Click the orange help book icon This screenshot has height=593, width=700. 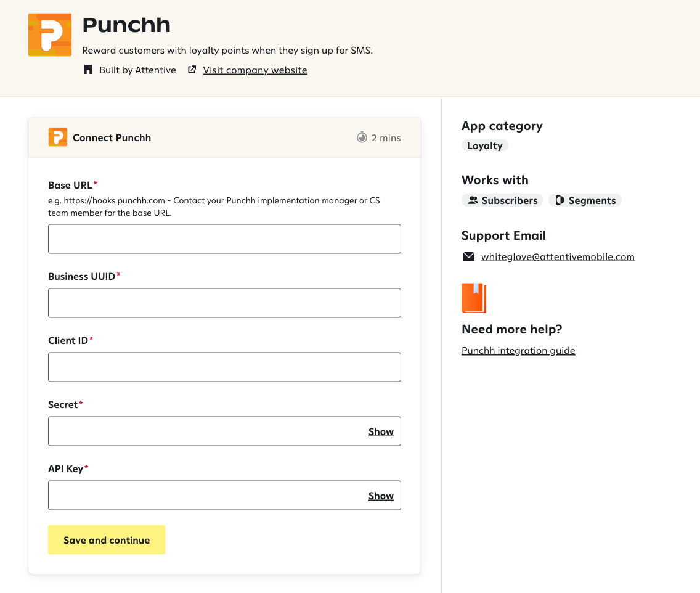474,298
